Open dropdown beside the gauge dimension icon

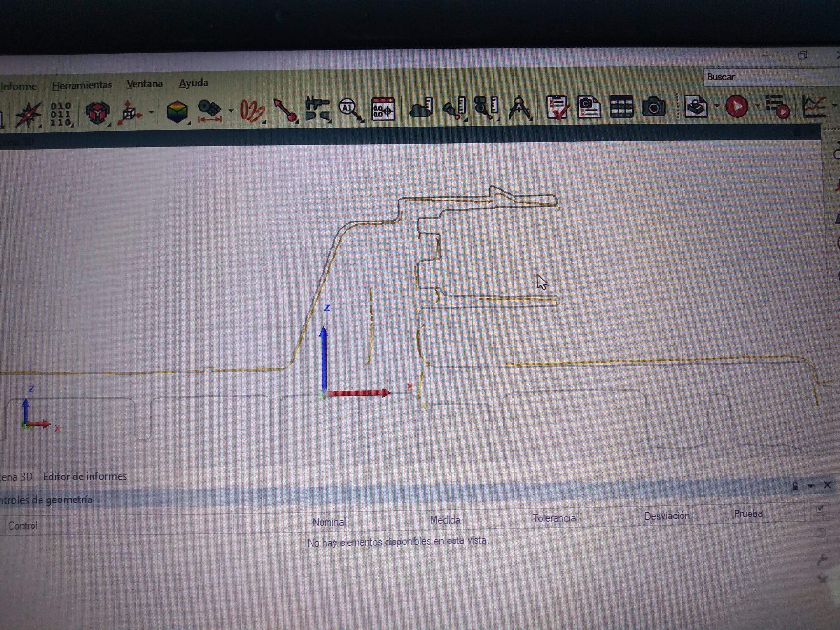tap(231, 111)
